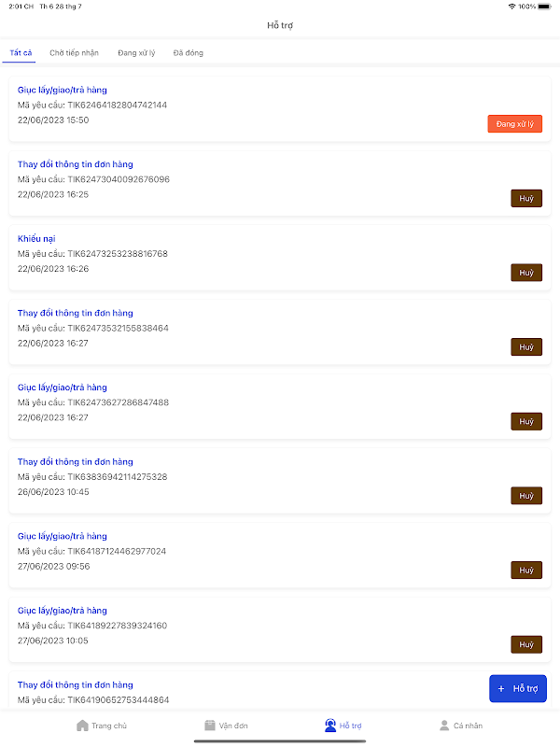
Task: Cancel the 27/06/2023 09:56 request
Action: point(526,570)
